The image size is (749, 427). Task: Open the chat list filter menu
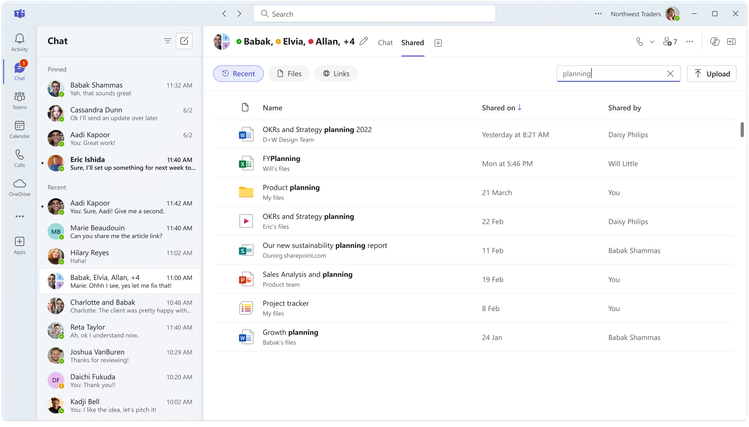(x=167, y=41)
